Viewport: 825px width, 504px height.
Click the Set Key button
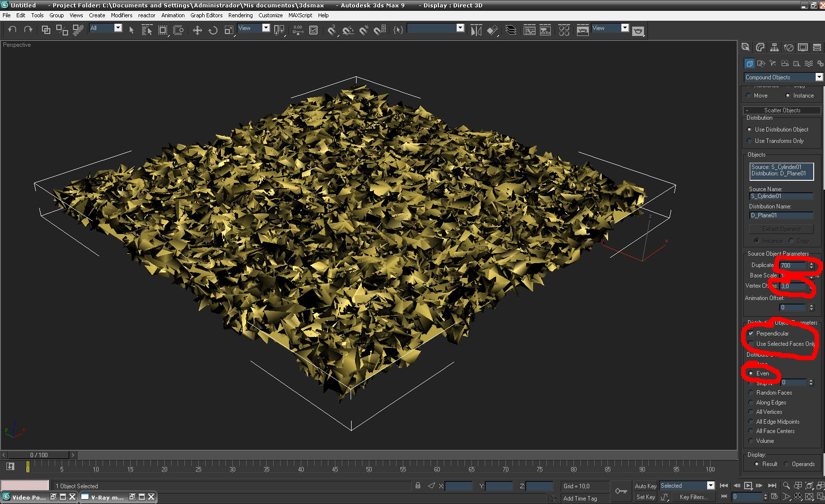tap(646, 497)
